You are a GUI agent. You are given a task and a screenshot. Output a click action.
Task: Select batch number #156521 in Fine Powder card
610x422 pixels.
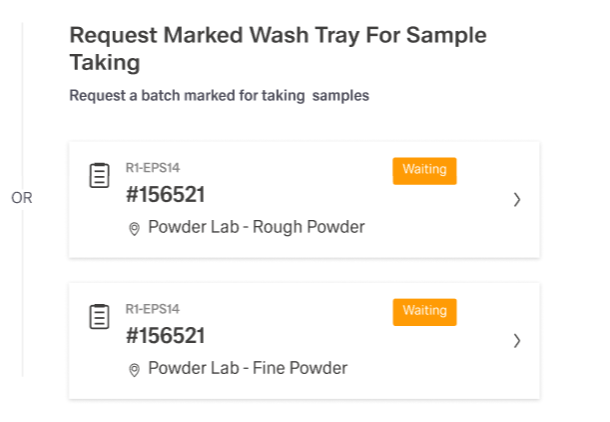pyautogui.click(x=165, y=336)
